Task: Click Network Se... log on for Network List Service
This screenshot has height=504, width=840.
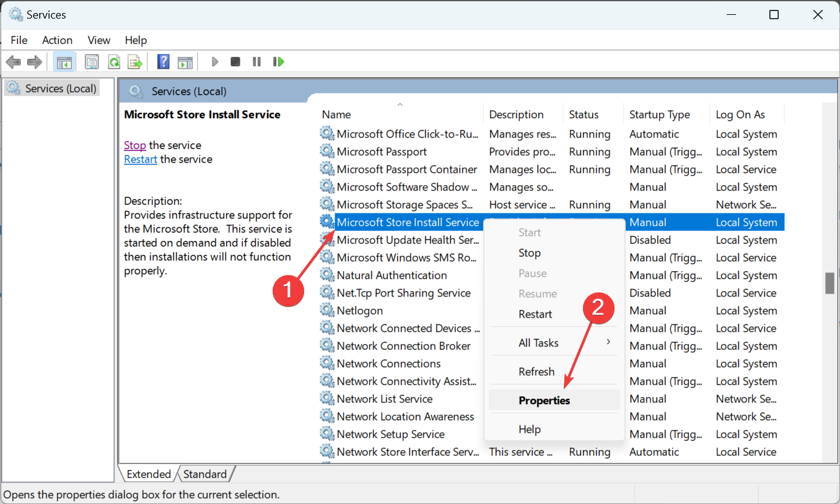Action: (x=746, y=399)
